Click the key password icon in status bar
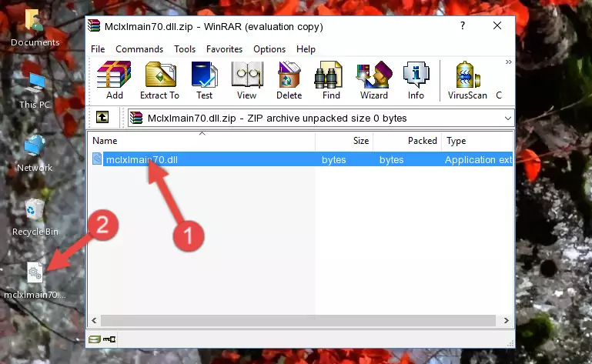The image size is (592, 364). click(x=109, y=339)
